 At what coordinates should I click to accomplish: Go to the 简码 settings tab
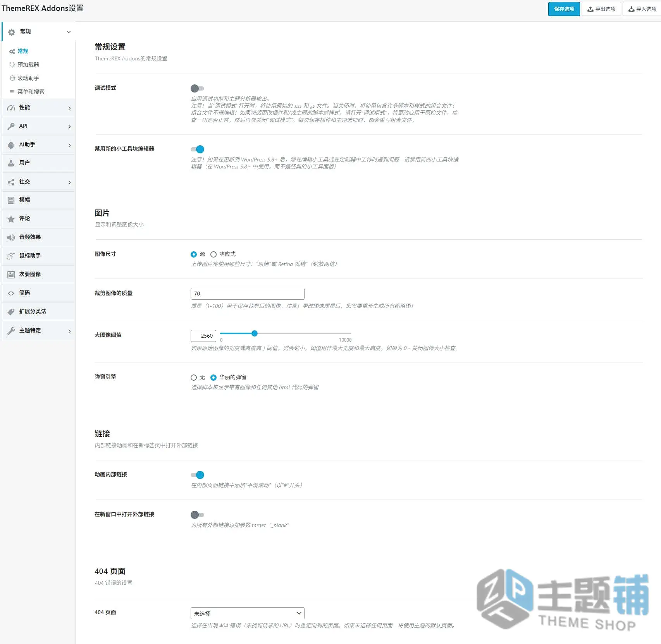(x=38, y=293)
